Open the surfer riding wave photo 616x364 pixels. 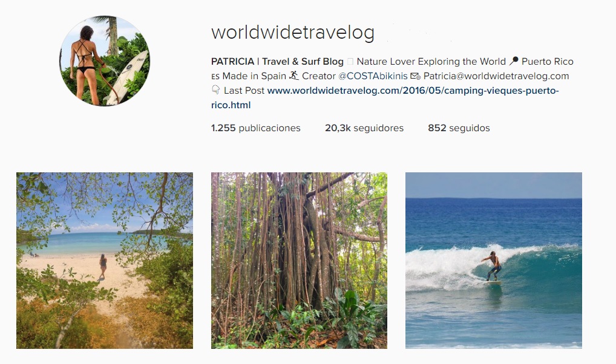point(493,261)
